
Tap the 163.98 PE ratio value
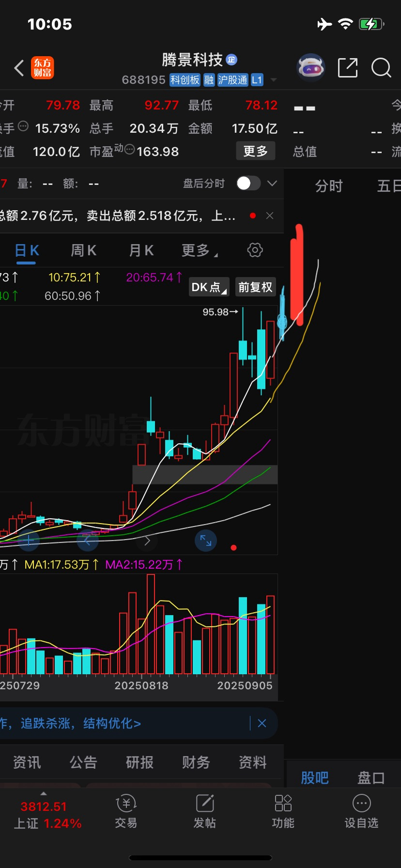point(158,152)
